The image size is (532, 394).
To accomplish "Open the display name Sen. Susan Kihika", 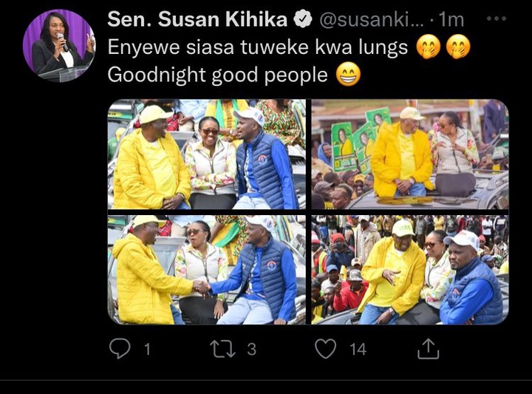I will click(x=197, y=19).
